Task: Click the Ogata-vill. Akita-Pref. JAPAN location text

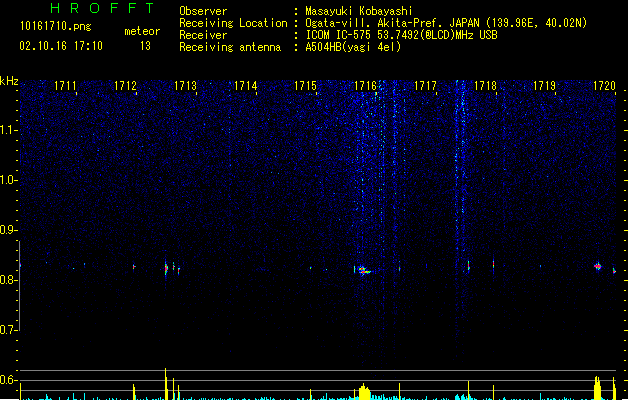Action: pyautogui.click(x=446, y=23)
